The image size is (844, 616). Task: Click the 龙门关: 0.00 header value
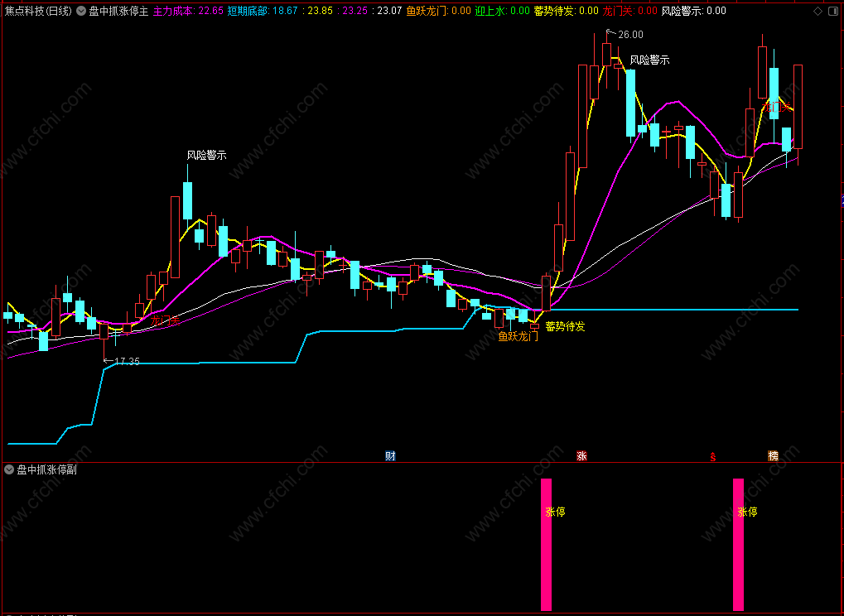[629, 11]
